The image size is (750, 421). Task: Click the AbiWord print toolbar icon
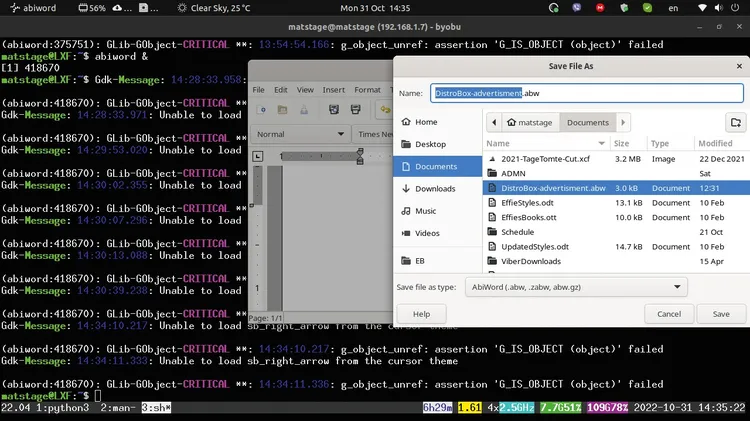[356, 109]
